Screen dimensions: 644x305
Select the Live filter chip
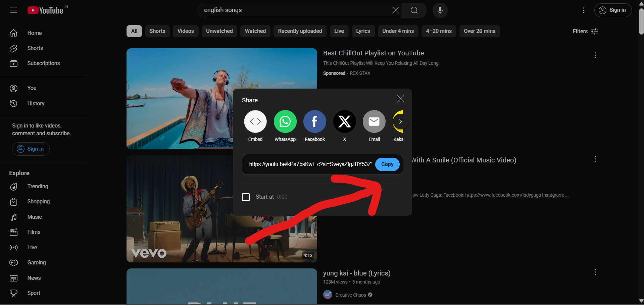click(x=339, y=31)
